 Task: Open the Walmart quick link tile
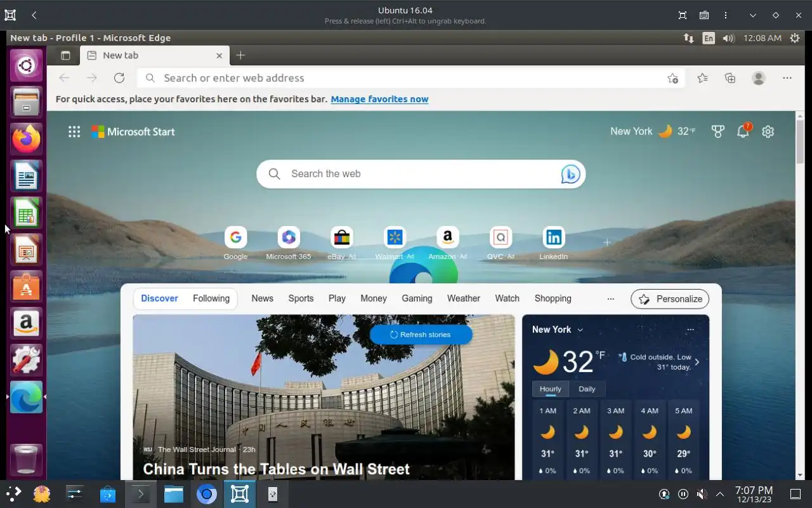[x=395, y=243]
